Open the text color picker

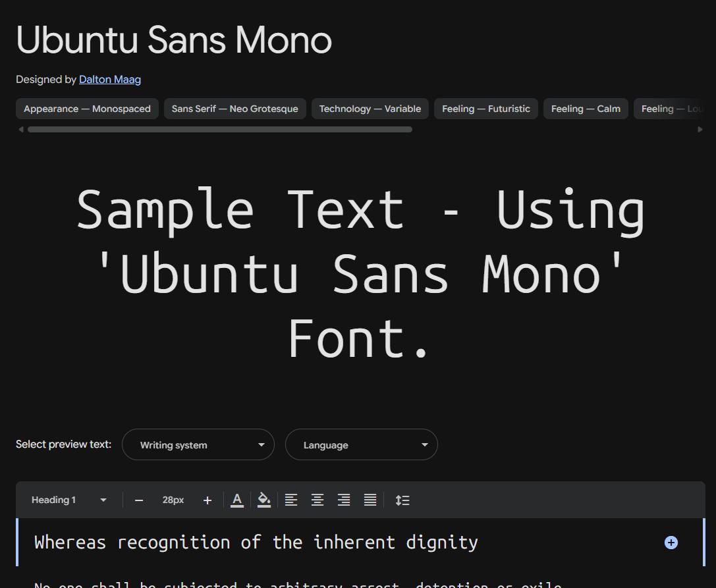point(237,500)
